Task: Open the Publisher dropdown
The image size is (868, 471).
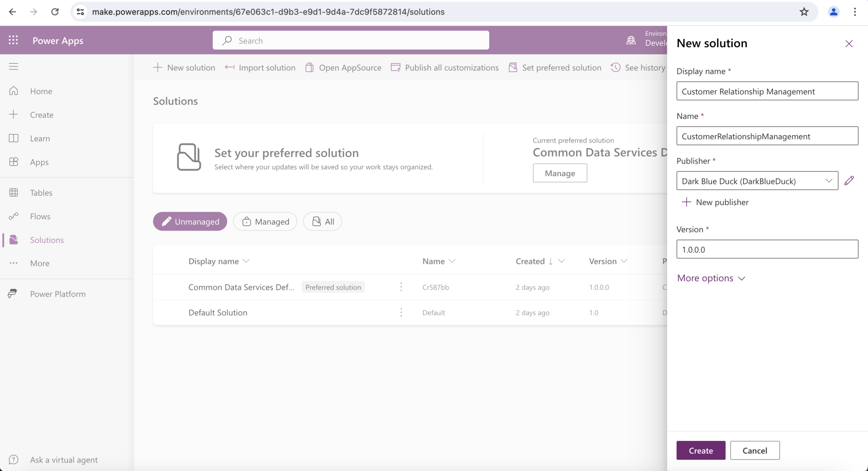Action: [x=829, y=181]
